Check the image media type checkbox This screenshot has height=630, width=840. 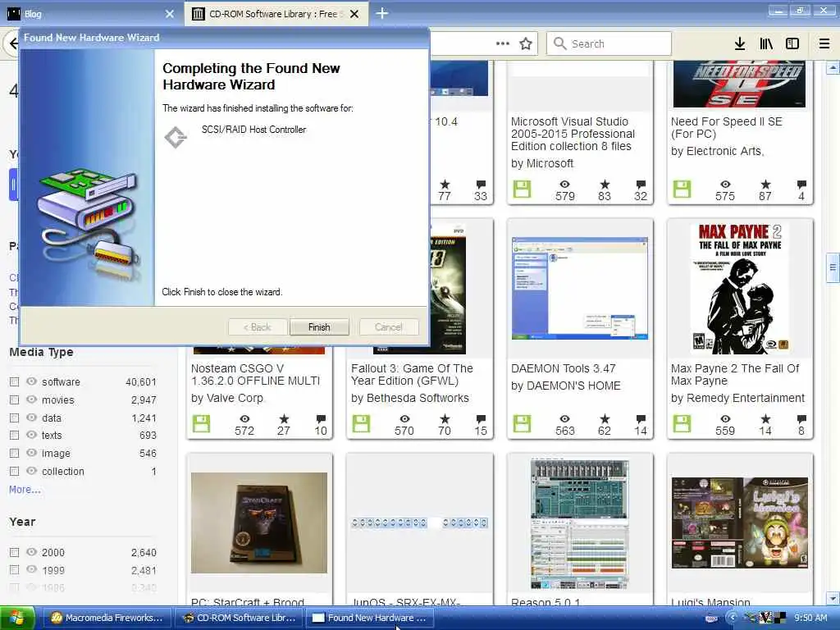tap(15, 453)
